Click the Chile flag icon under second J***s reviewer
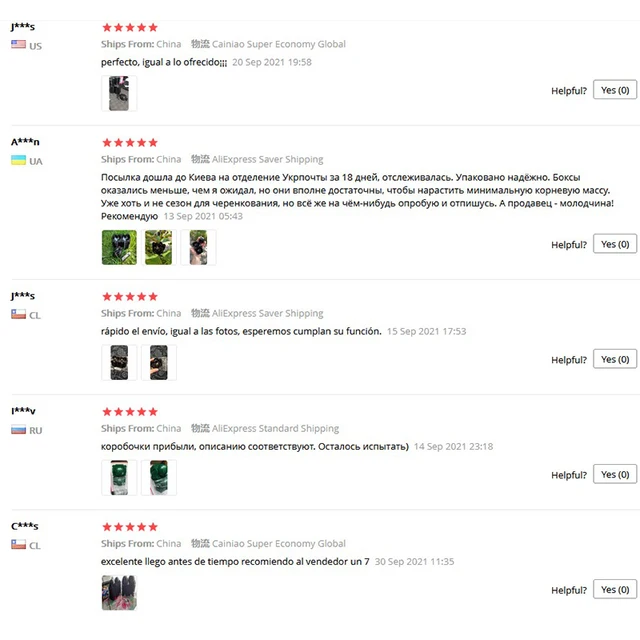Image resolution: width=640 pixels, height=640 pixels. [x=18, y=314]
